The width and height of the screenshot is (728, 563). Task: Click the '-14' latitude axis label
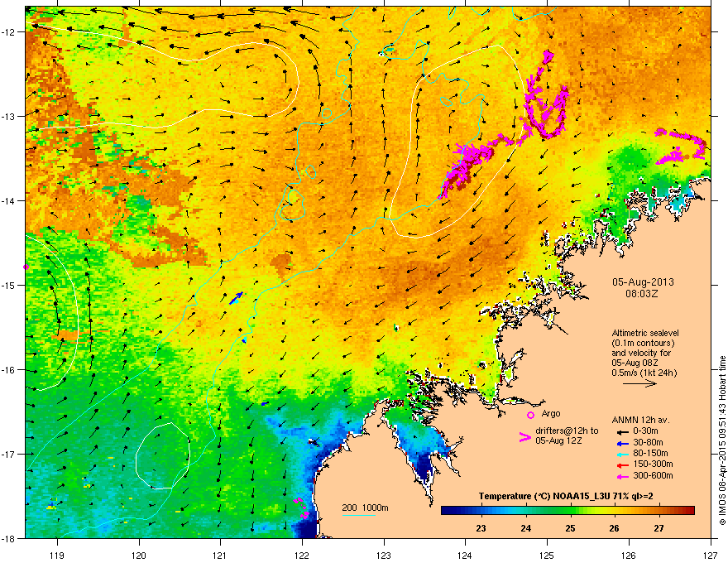[x=9, y=200]
